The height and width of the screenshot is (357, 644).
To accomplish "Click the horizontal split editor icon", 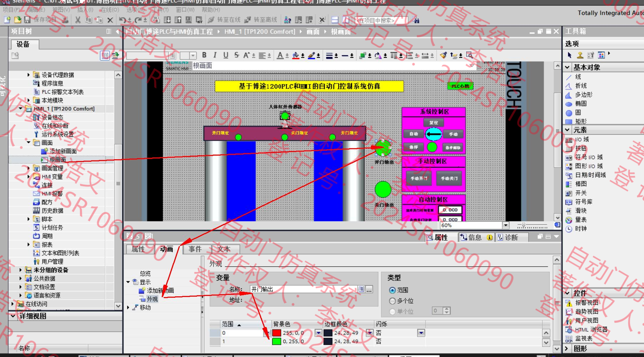I will 335,20.
